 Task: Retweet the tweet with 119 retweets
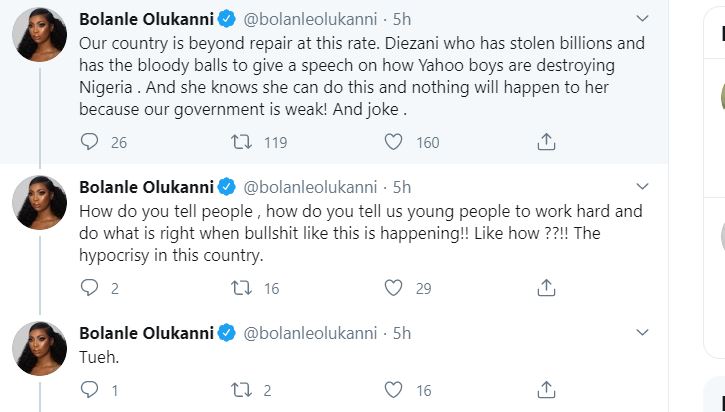pos(241,142)
